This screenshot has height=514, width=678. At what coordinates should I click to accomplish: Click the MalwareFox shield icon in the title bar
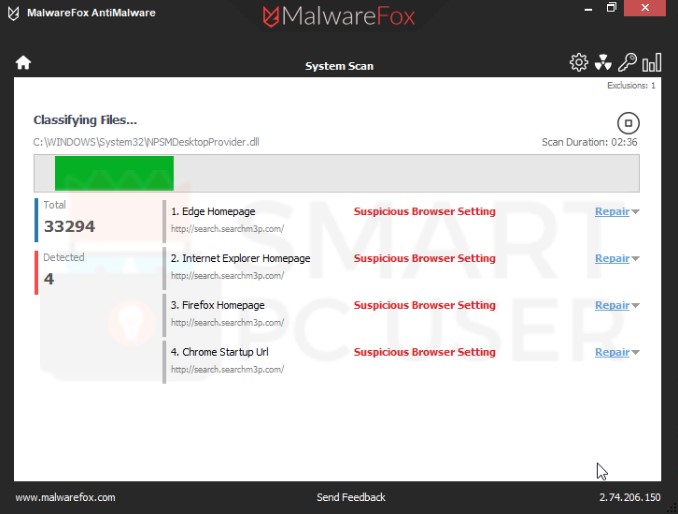13,13
